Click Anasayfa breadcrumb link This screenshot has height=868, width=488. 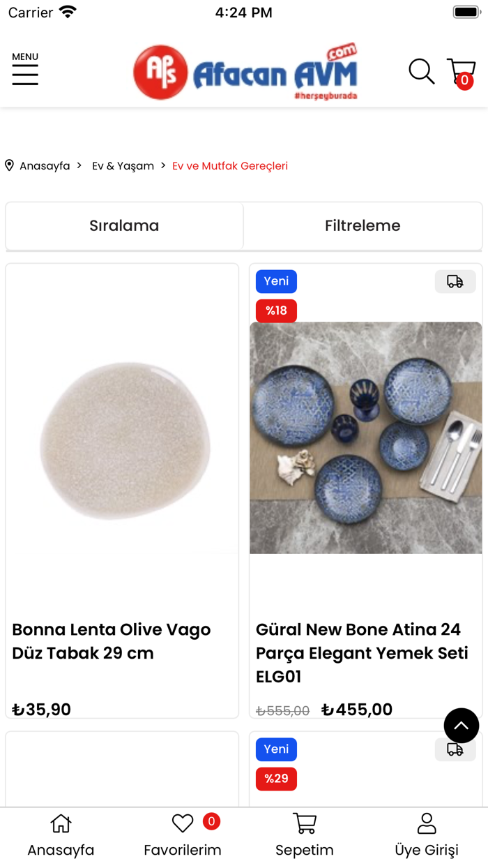coord(45,166)
